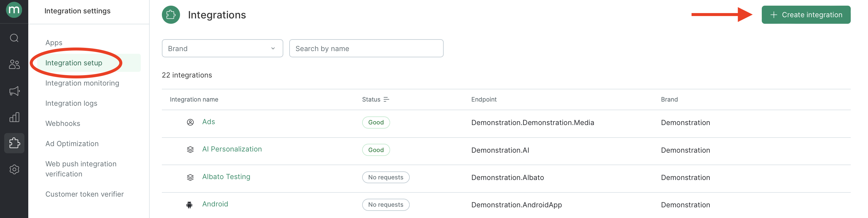
Task: Open the AI Personalization integration link
Action: coord(232,149)
